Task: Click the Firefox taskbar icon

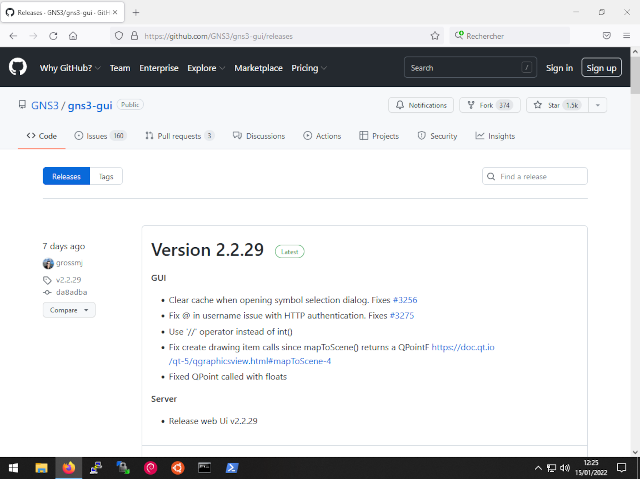Action: pos(69,468)
